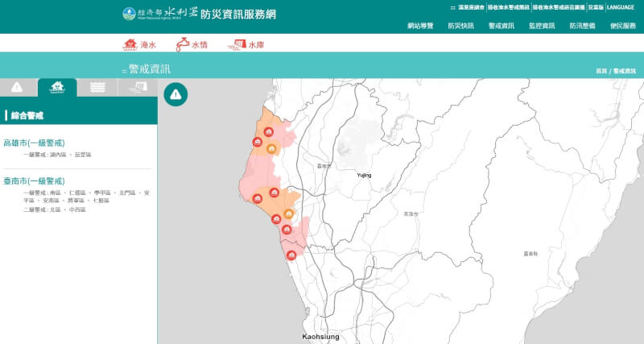
Task: Switch to the water waves sidebar tab
Action: pos(97,88)
